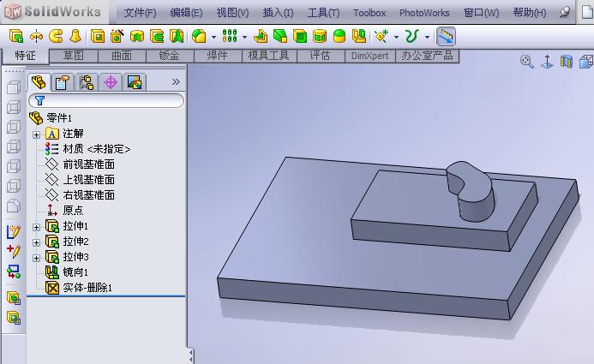594x364 pixels.
Task: Open the DimXpertManager crosshair tab
Action: 111,82
